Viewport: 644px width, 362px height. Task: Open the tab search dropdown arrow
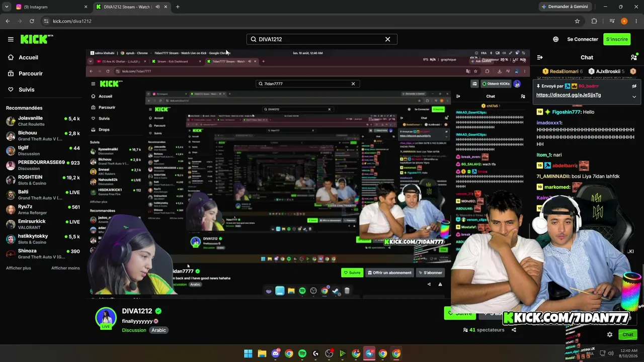tap(7, 7)
